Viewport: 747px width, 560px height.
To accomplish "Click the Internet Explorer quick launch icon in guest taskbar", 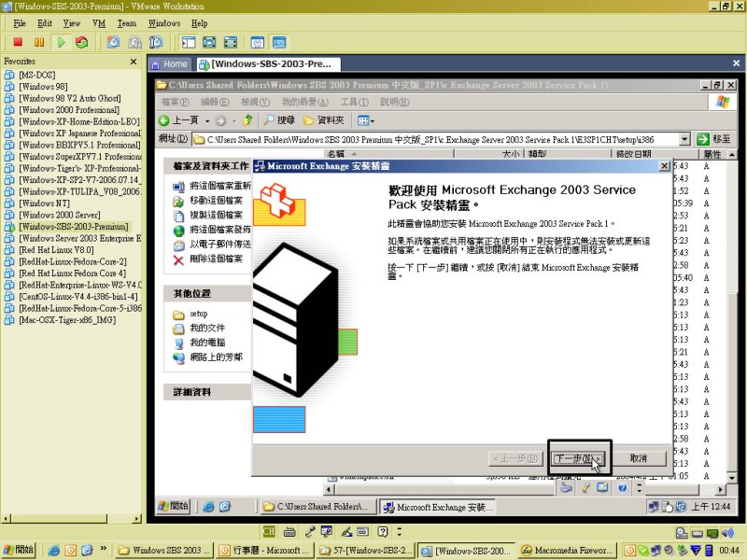I will (208, 507).
